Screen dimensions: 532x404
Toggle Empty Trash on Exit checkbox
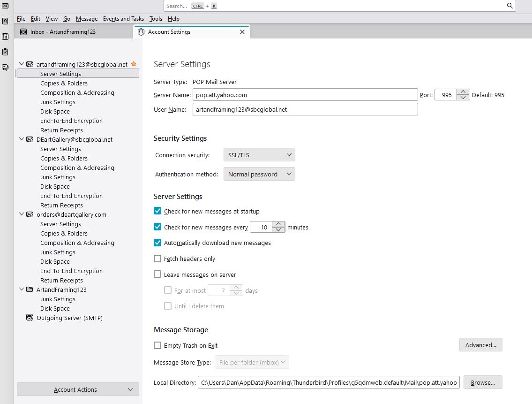coord(157,345)
